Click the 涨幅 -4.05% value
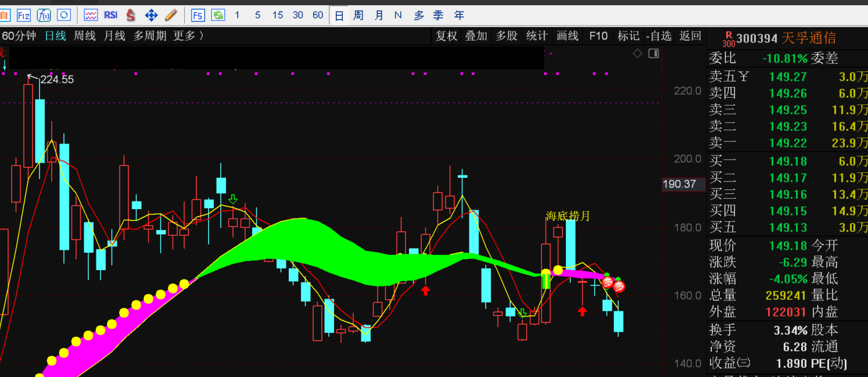The width and height of the screenshot is (868, 377). click(787, 279)
